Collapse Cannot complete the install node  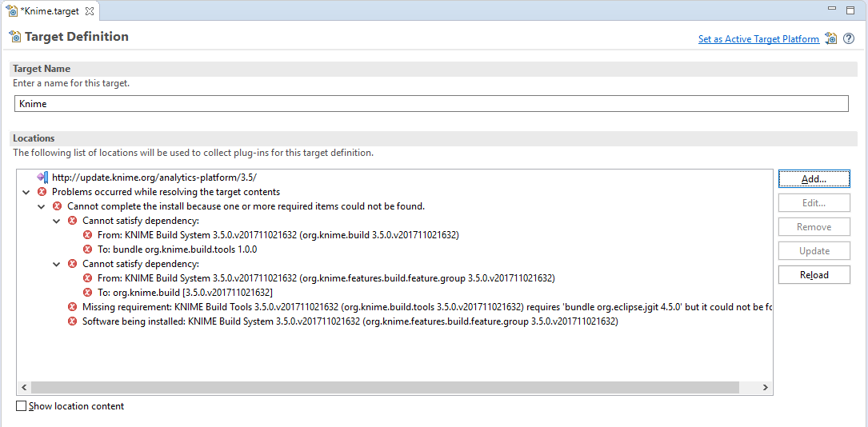(42, 206)
